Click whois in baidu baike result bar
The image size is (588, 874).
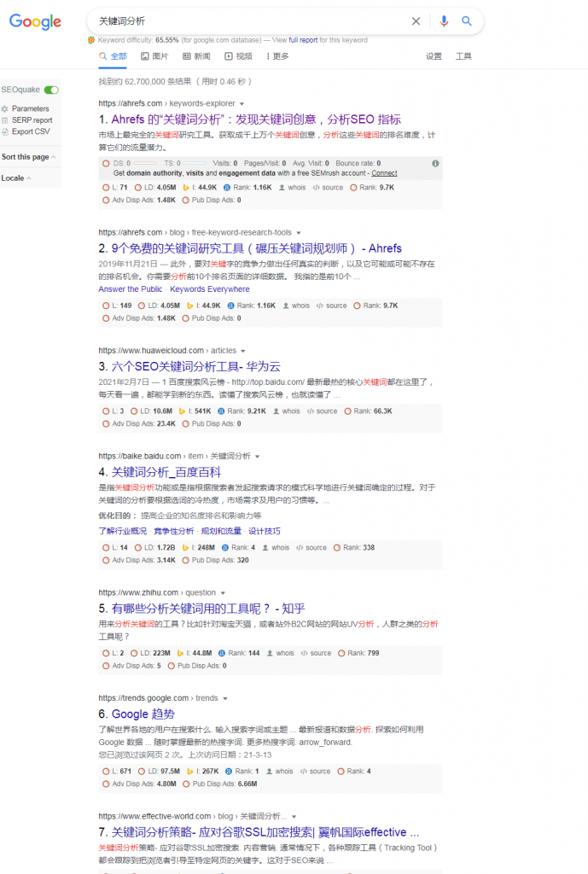pos(276,548)
